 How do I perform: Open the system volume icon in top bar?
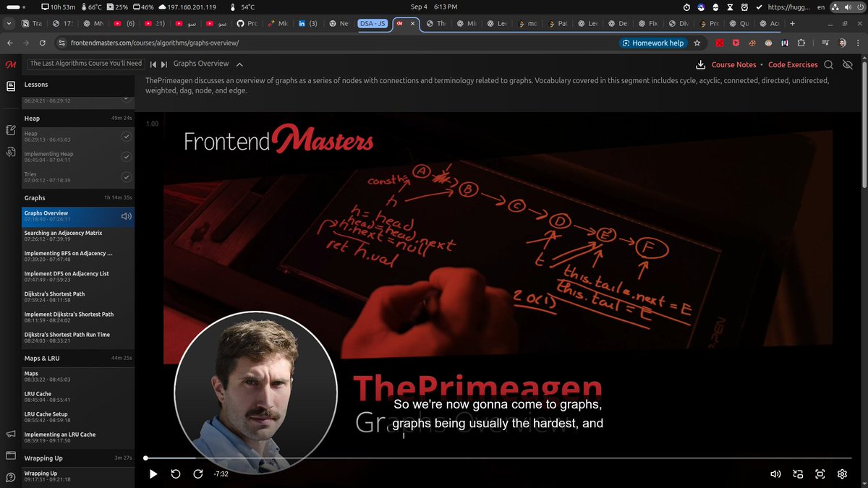pos(848,7)
